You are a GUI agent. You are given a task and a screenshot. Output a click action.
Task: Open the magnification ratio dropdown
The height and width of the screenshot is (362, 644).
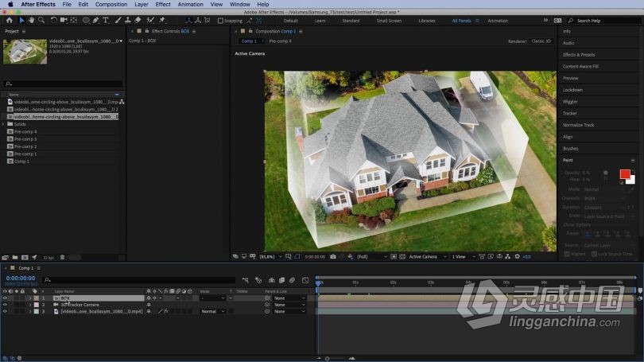click(x=270, y=256)
